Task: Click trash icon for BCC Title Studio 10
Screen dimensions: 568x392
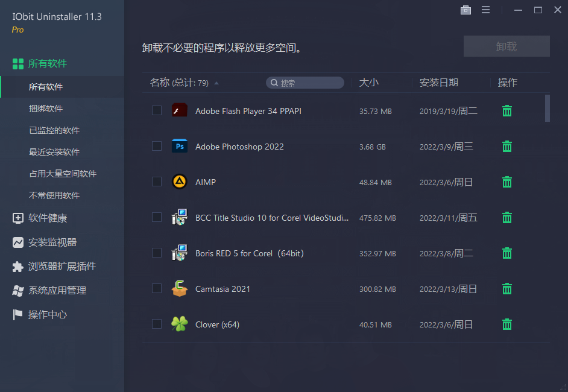Action: click(507, 217)
